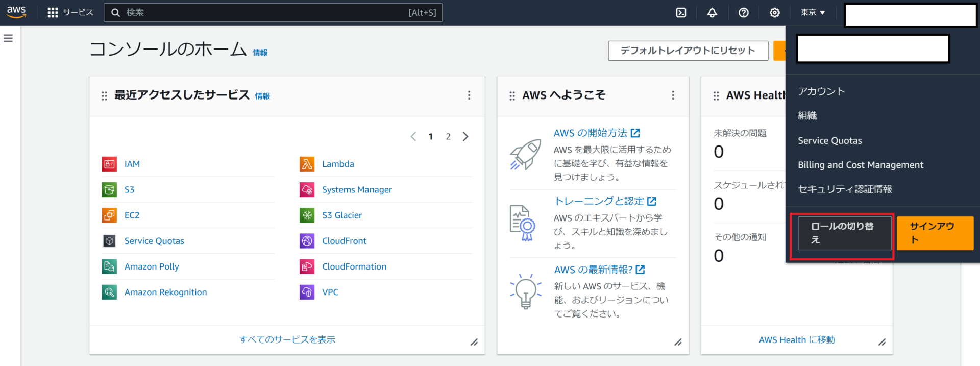Go to previous page of recent services
Screen dimensions: 980x366
coord(413,136)
